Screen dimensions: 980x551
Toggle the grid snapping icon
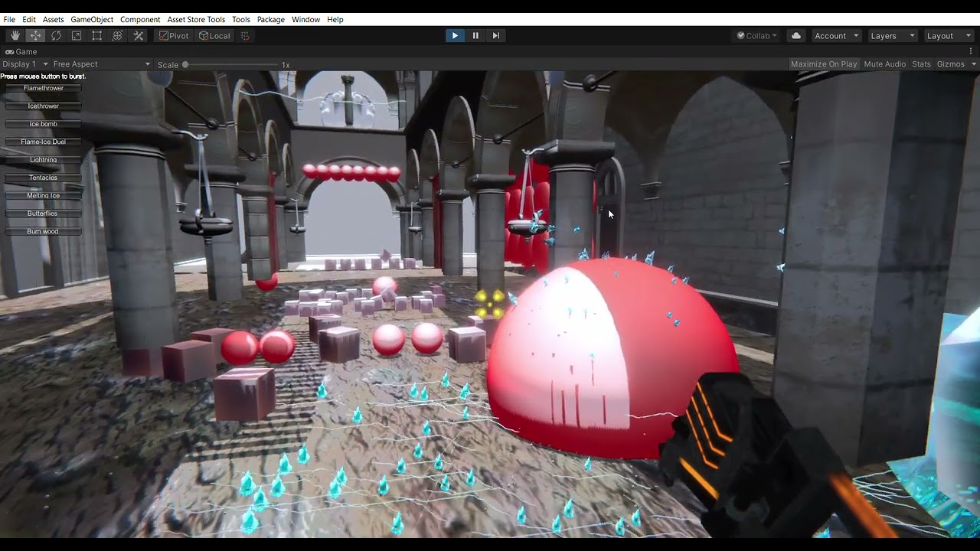[245, 36]
